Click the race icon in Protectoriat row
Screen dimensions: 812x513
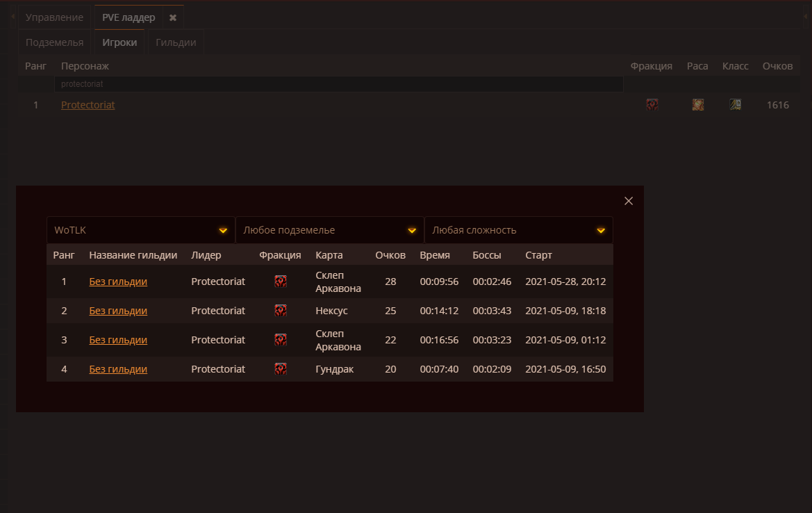coord(697,105)
